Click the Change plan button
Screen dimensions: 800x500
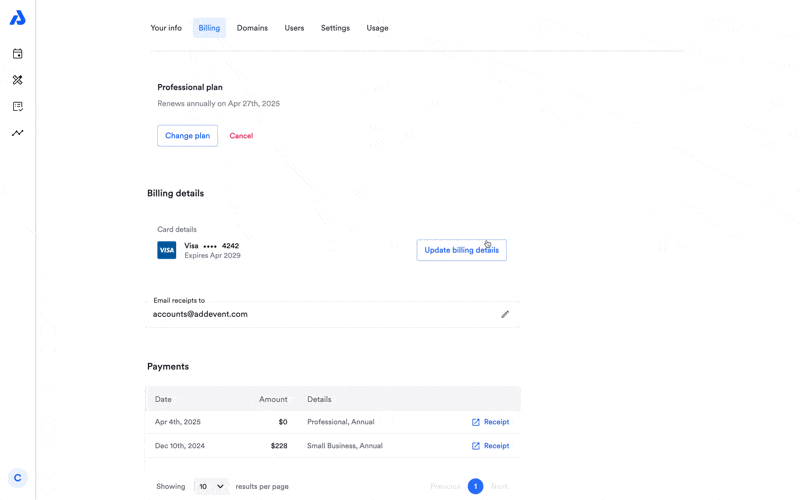(x=187, y=136)
